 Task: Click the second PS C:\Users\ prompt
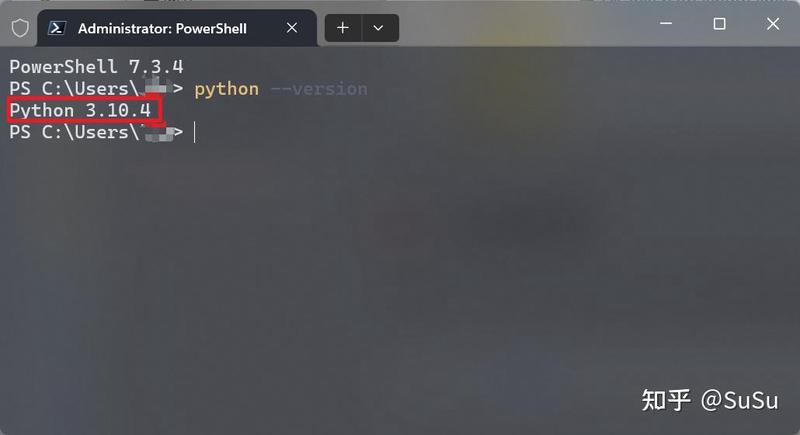pos(74,133)
